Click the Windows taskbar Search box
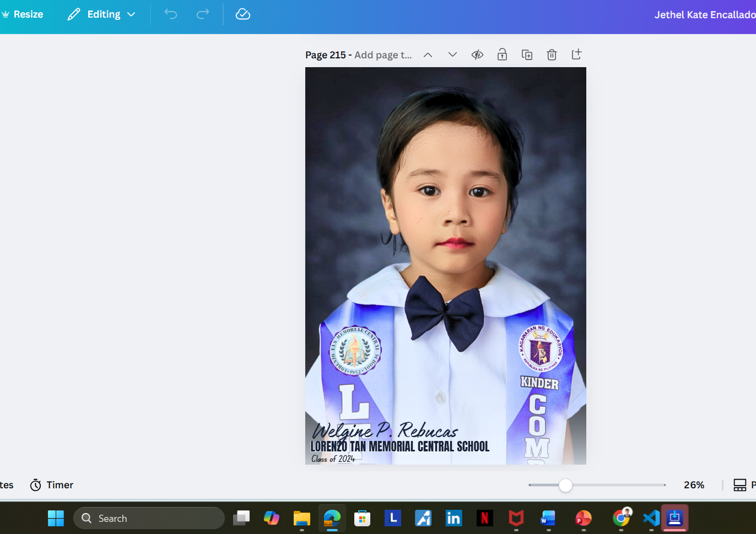 coord(149,518)
